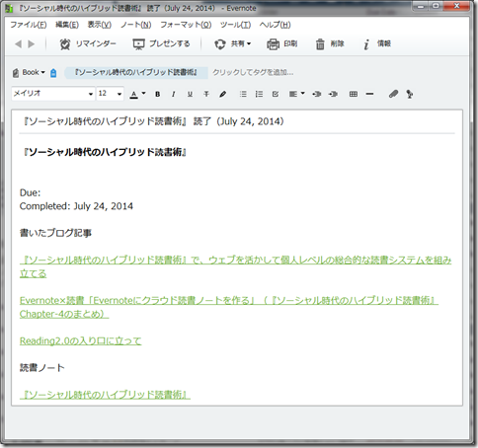Start presentation mode (プレゼンする)

(161, 44)
